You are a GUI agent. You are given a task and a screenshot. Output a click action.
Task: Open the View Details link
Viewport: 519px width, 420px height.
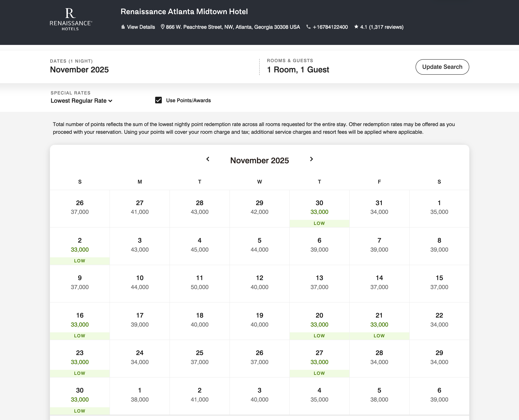coord(141,27)
